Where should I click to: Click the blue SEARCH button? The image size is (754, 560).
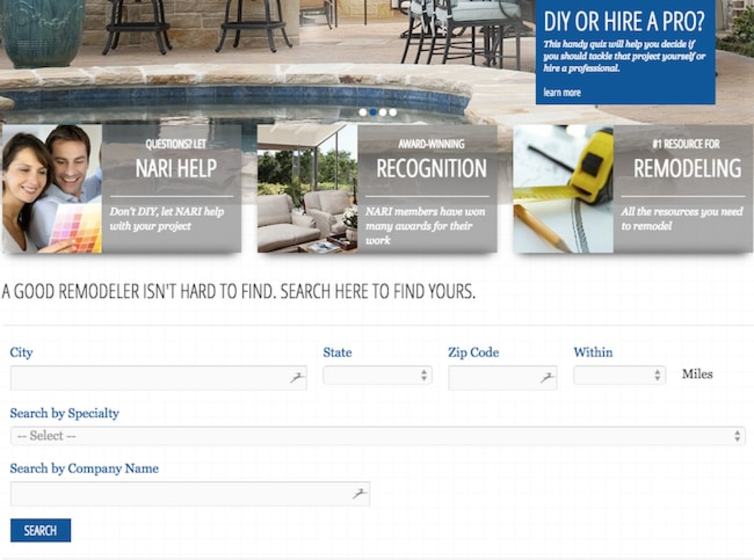41,530
